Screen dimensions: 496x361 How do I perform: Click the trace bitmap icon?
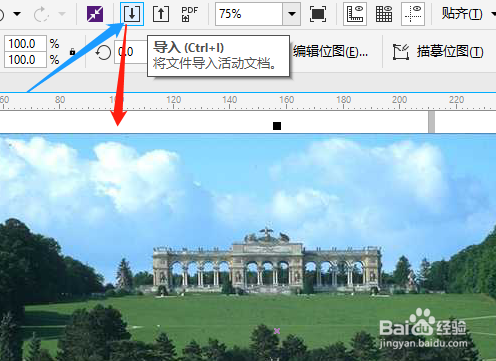click(401, 52)
